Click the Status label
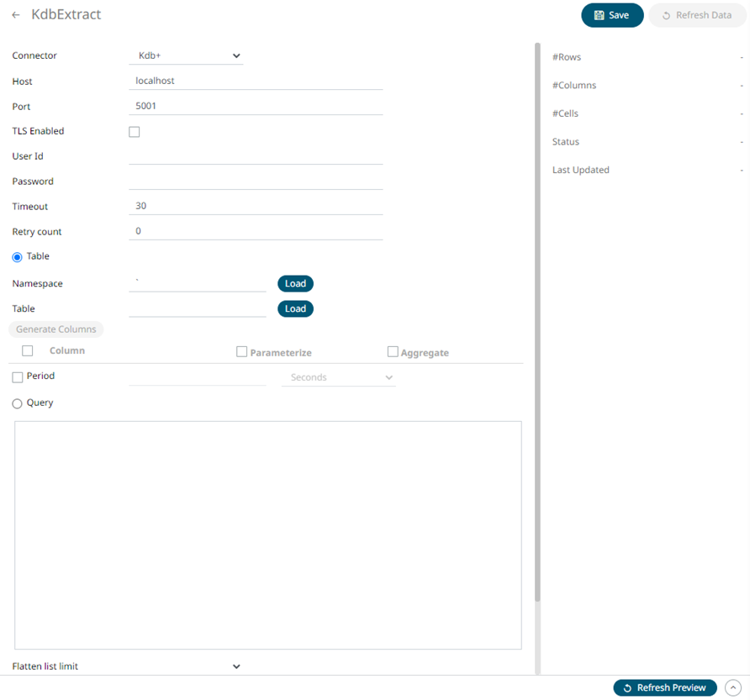Image resolution: width=750 pixels, height=700 pixels. [x=565, y=141]
